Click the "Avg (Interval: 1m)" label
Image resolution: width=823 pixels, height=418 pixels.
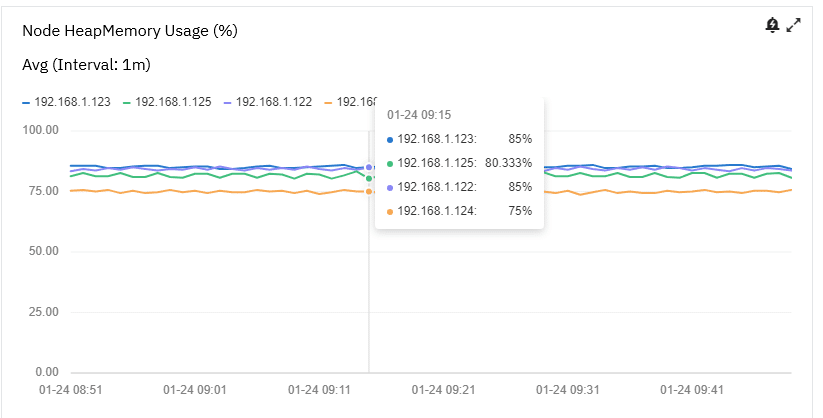pyautogui.click(x=86, y=65)
